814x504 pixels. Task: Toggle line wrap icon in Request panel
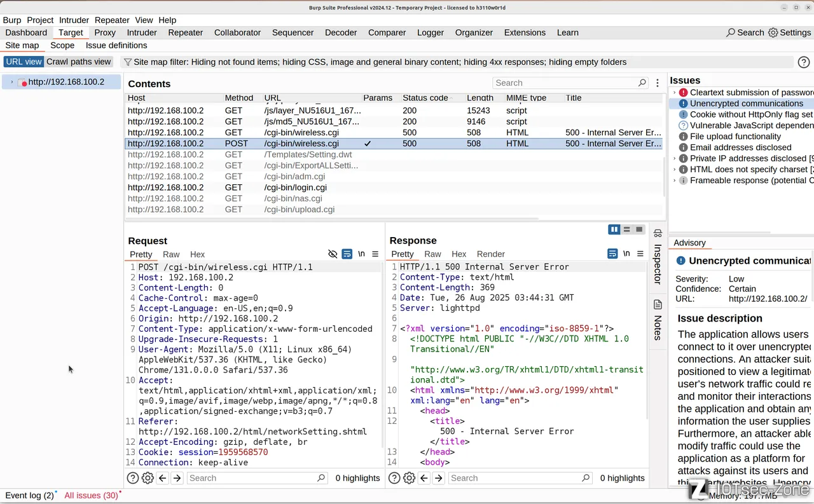pos(347,254)
